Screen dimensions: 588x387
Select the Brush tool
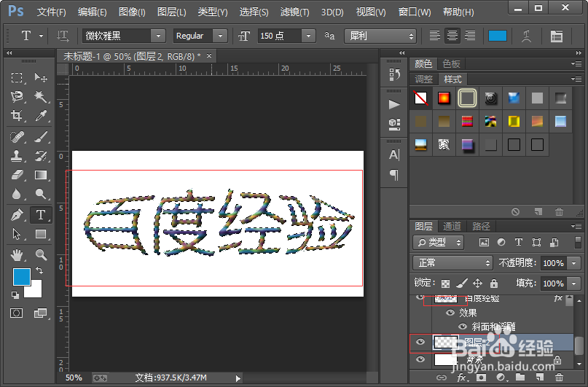(41, 137)
